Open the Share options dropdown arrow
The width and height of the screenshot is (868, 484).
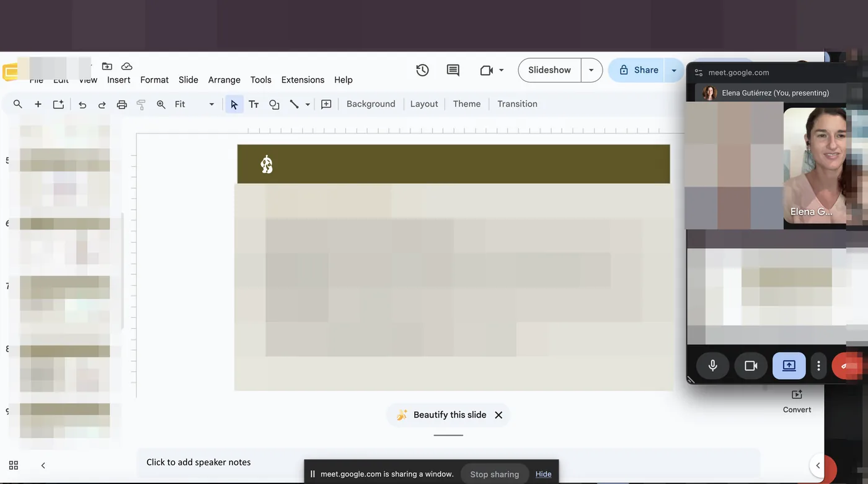coord(673,70)
